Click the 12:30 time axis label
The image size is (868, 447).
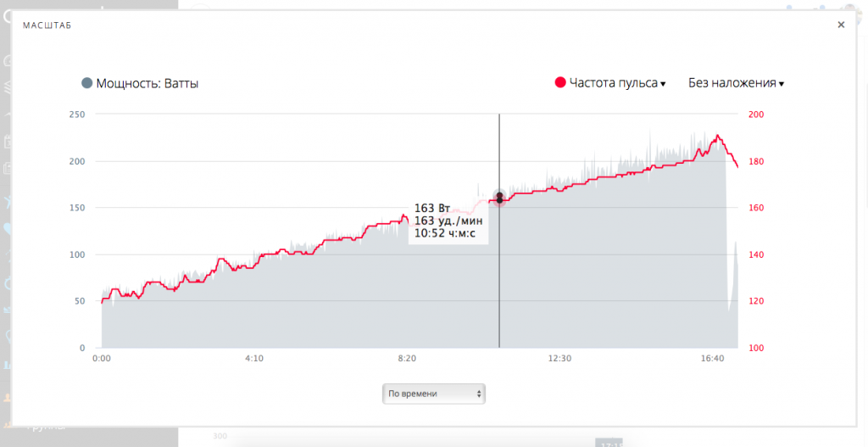coord(559,359)
